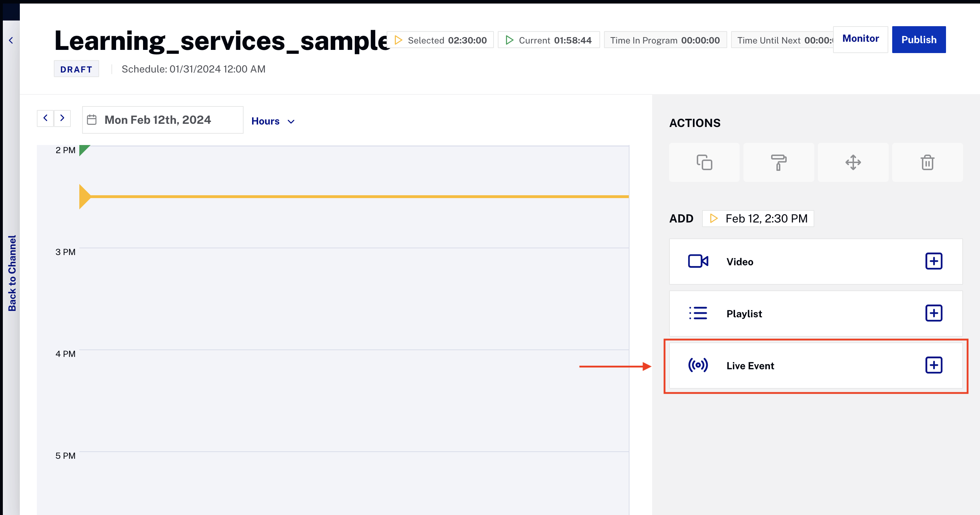
Task: Click the blue Publish button
Action: point(918,40)
